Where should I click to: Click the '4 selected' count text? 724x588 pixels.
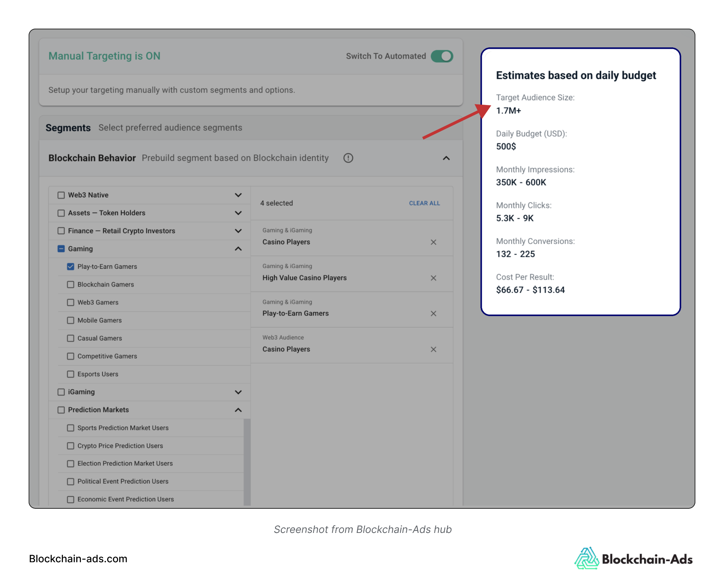[x=276, y=203]
